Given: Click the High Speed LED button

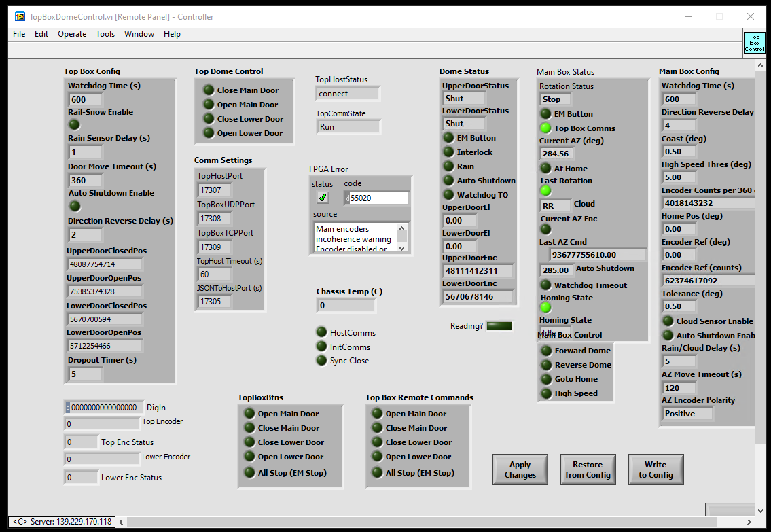Looking at the screenshot, I should tap(545, 393).
